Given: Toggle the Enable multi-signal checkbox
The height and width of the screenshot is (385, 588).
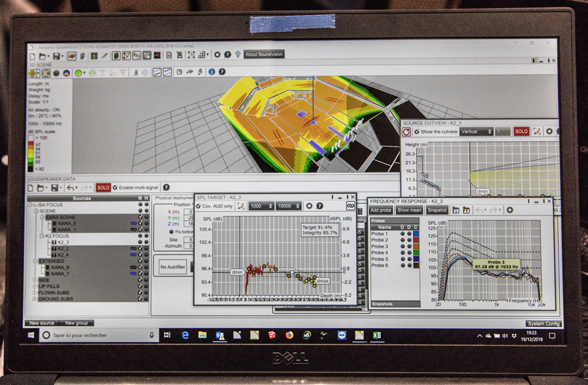Looking at the screenshot, I should 115,188.
